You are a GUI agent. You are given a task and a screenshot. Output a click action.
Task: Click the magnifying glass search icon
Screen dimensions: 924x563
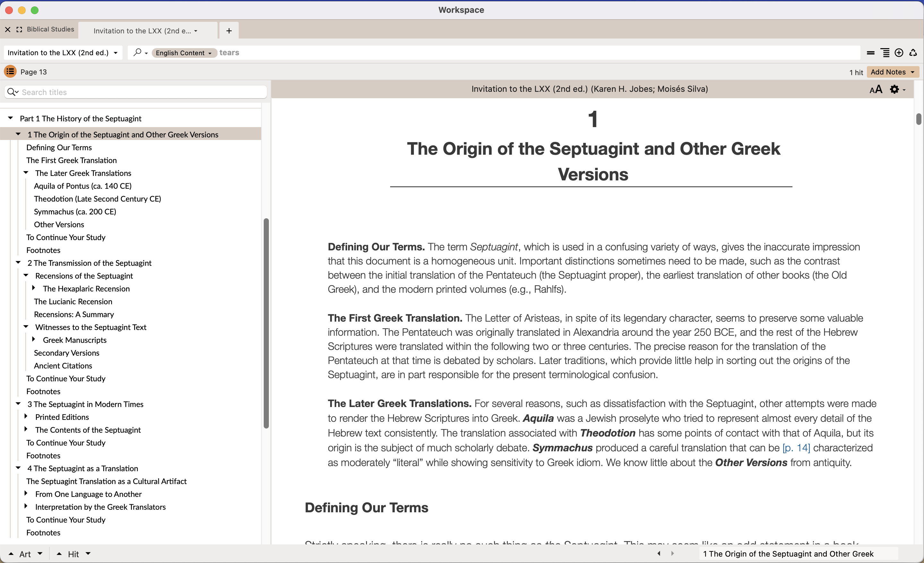point(138,53)
